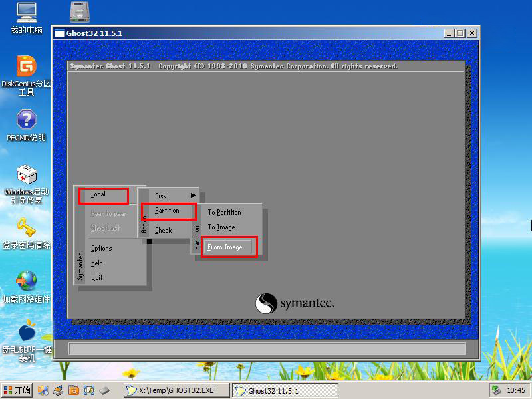Open the disk drive icon on desktop
This screenshot has width=532, height=399.
tap(80, 12)
